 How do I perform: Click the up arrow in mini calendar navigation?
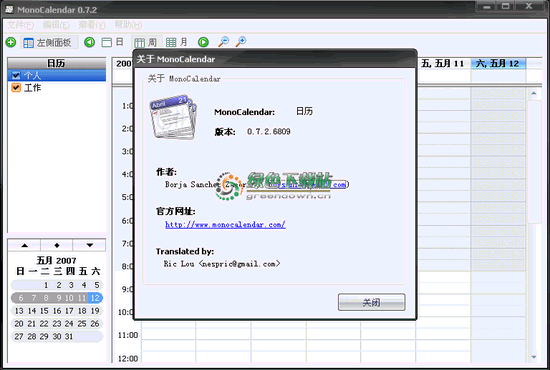(25, 245)
